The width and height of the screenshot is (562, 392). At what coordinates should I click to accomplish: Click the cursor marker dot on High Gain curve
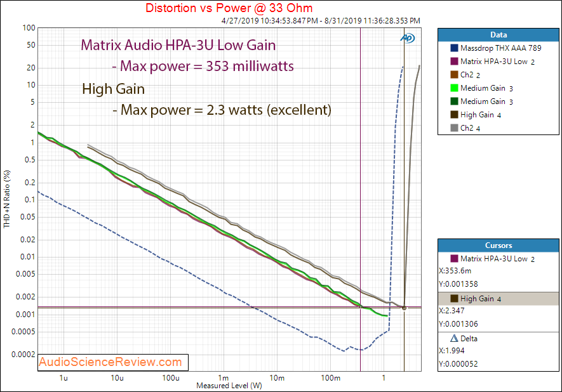pyautogui.click(x=405, y=308)
